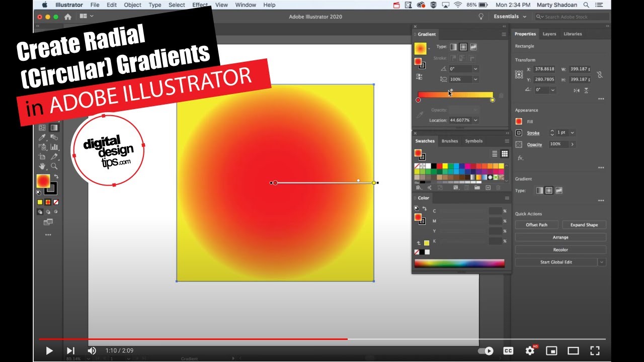Click Swap Fill and Stroke arrow in toolbar
644x362 pixels.
tap(56, 176)
